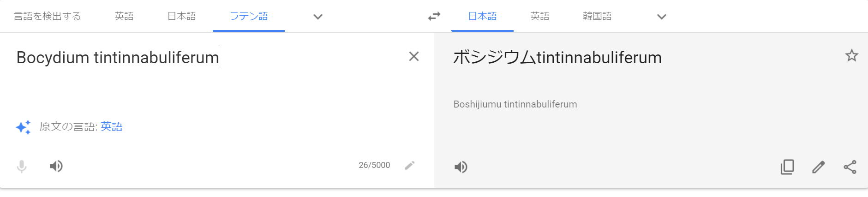Click the microphone voice input icon
Viewport: 868px width, 197px height.
(22, 166)
